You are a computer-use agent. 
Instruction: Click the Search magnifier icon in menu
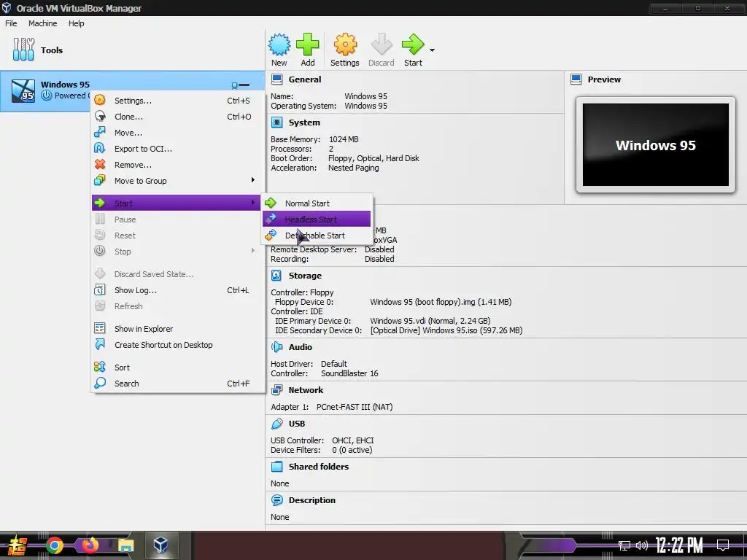99,383
